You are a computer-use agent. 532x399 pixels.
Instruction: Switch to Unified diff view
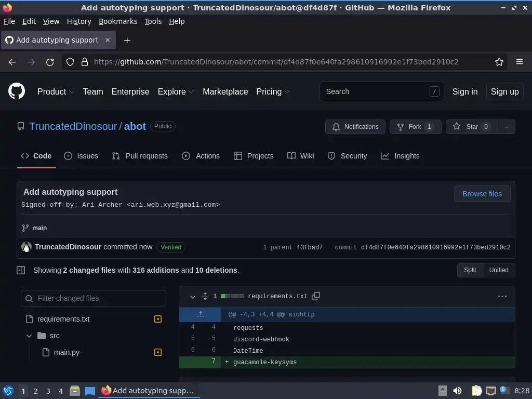click(498, 270)
